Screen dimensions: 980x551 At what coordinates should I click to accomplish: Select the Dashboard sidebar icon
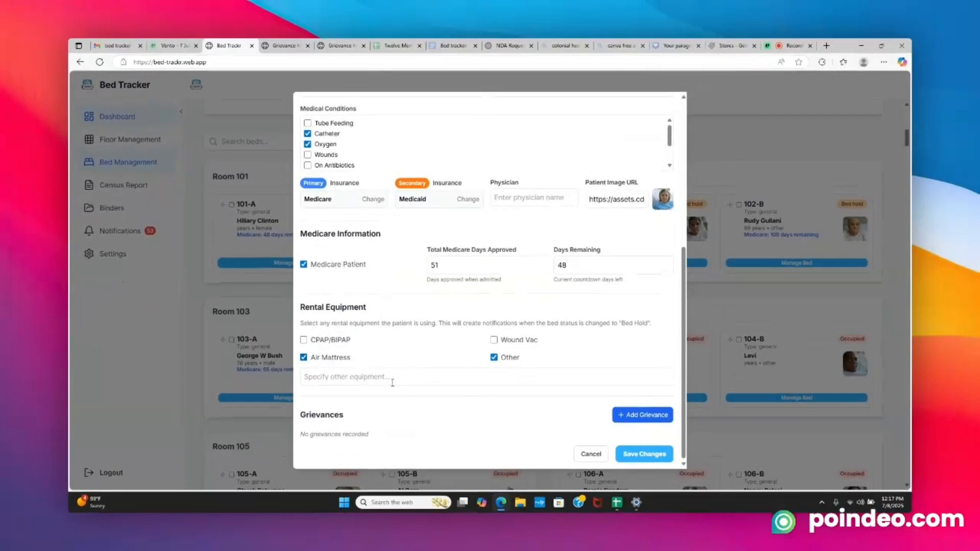pyautogui.click(x=89, y=116)
